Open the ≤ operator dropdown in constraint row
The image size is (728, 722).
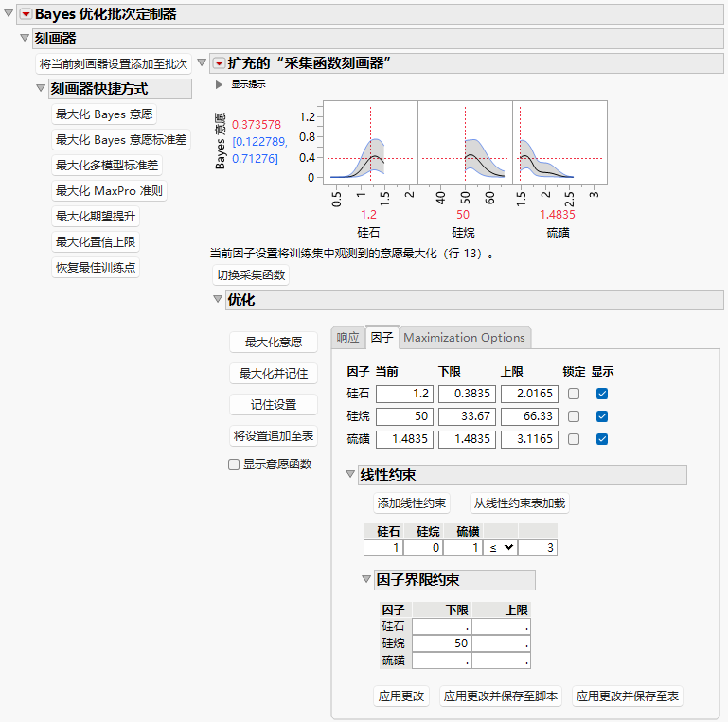pyautogui.click(x=501, y=548)
